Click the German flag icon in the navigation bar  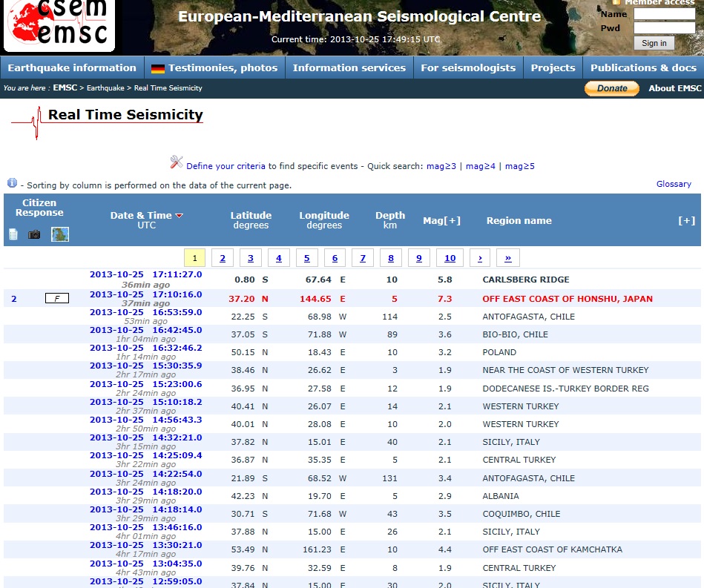(x=157, y=69)
